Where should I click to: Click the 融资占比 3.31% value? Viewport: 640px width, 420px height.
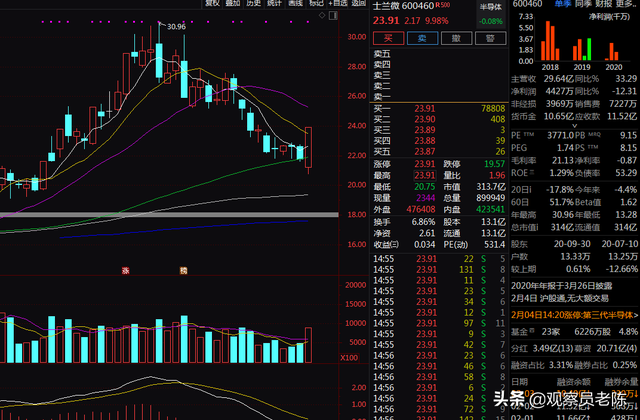560,365
